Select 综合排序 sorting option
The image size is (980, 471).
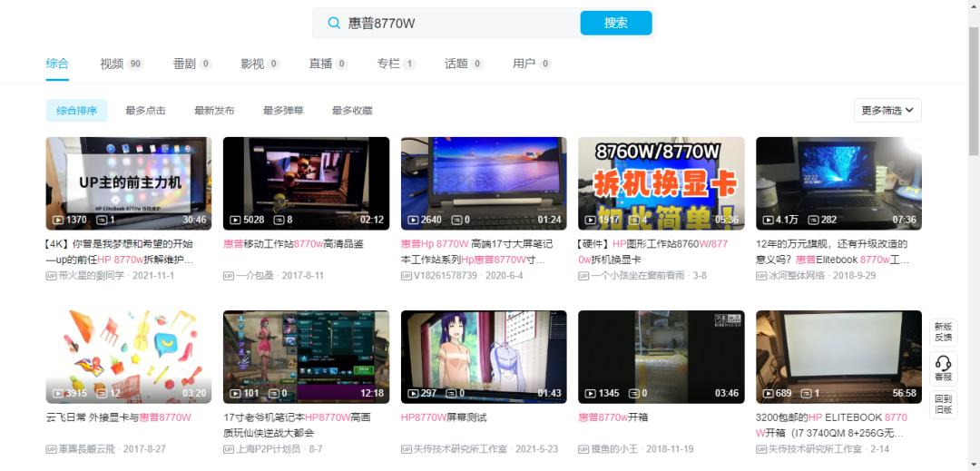(x=77, y=111)
